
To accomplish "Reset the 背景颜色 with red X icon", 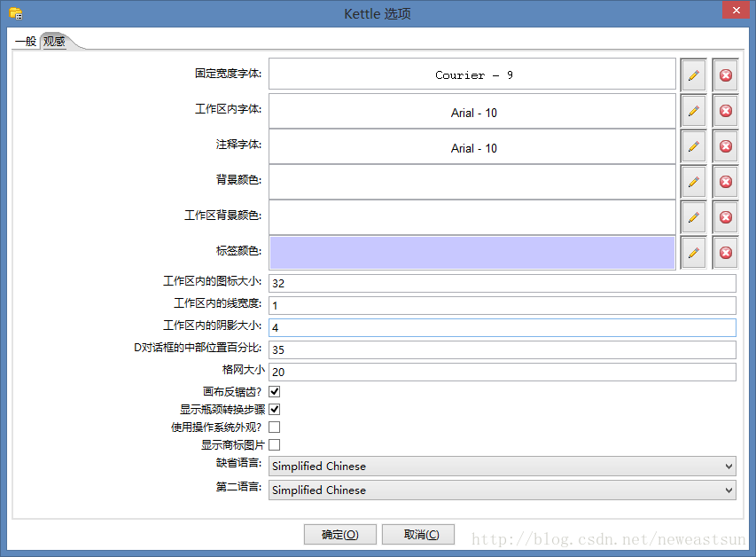I will (726, 182).
